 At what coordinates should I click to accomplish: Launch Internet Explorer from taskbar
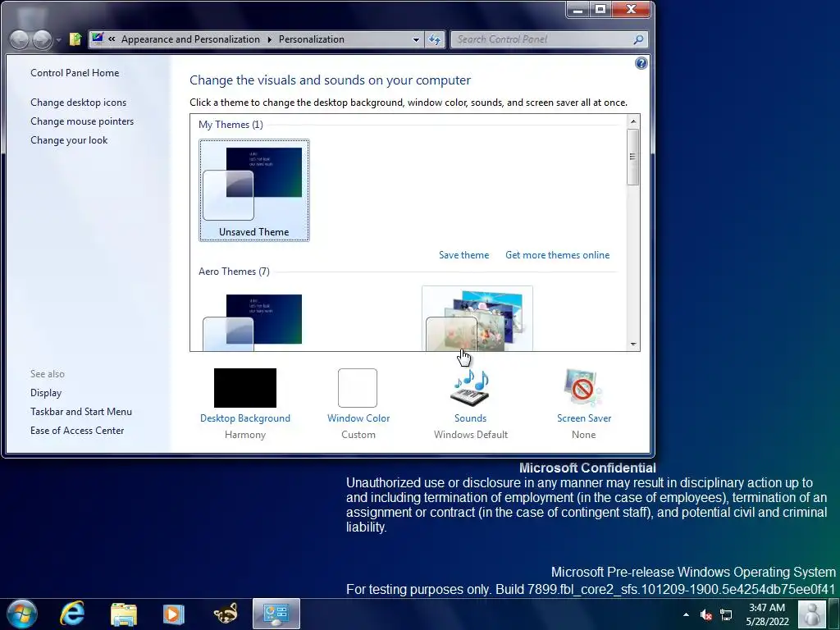point(72,614)
